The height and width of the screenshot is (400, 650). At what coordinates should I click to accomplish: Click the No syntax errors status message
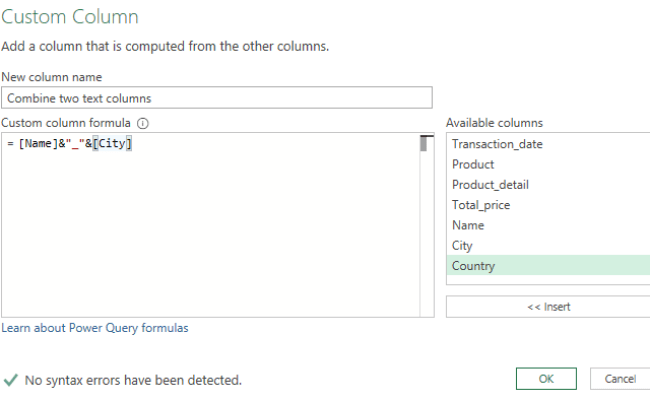[x=133, y=380]
